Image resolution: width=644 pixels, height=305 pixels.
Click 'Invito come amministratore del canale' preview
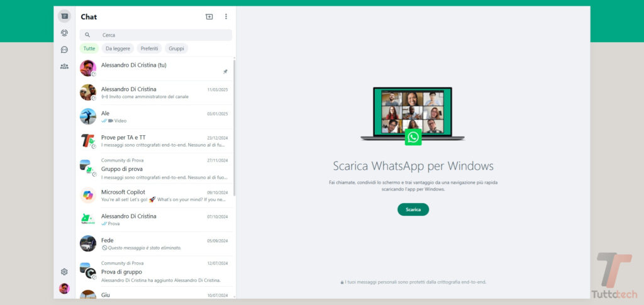[x=145, y=97]
